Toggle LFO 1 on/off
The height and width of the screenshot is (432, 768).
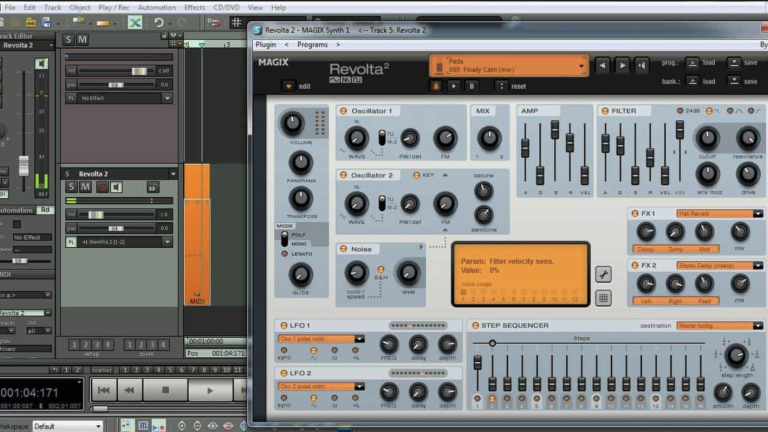click(284, 326)
